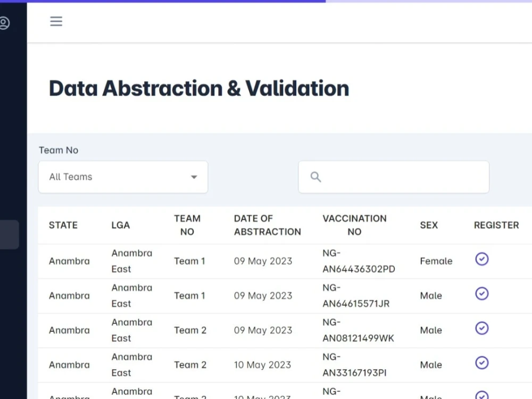Click register check icon for NG-AN33167193PI
532x399 pixels.
coord(482,363)
